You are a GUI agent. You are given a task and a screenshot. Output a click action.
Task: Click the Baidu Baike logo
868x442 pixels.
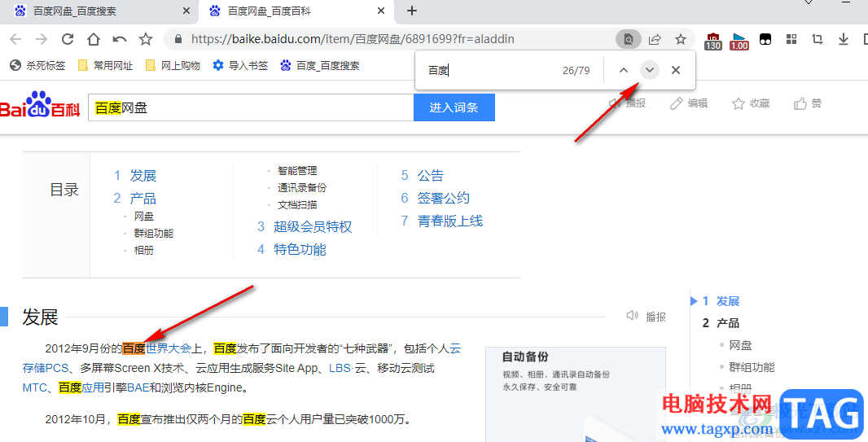[x=40, y=105]
